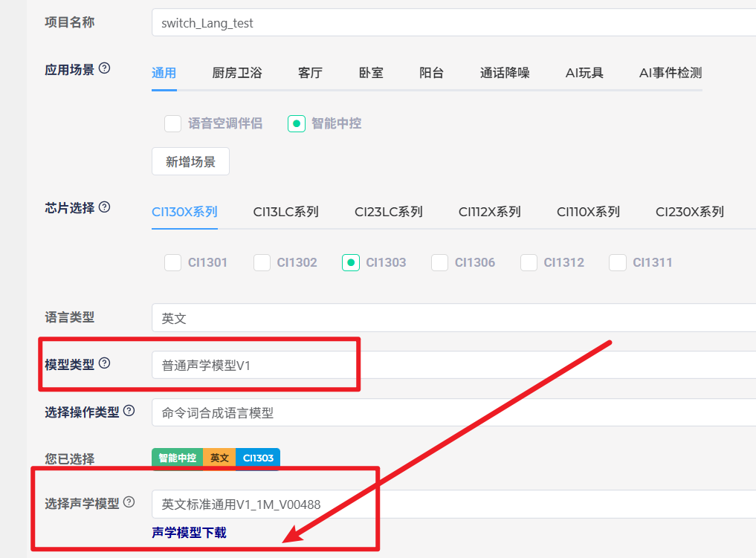Switch to the AI玩具 scene tab
756x558 pixels.
pos(584,73)
